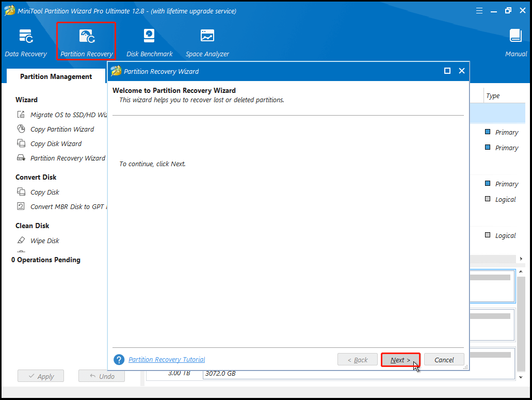
Task: Click the Migrate OS to SSD/HD icon
Action: [21, 115]
